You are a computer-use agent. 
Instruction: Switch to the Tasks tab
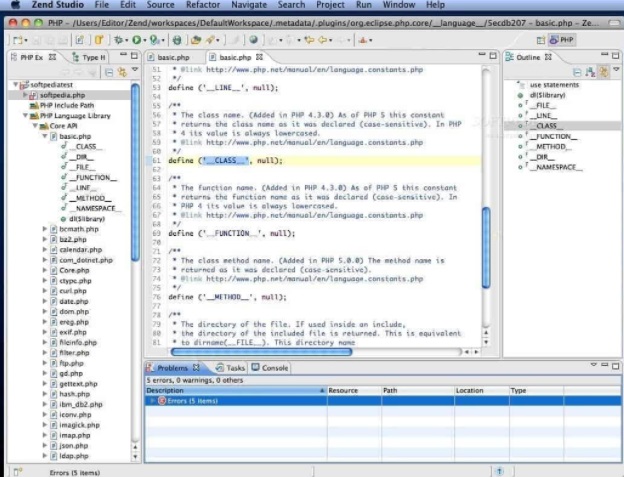[230, 368]
